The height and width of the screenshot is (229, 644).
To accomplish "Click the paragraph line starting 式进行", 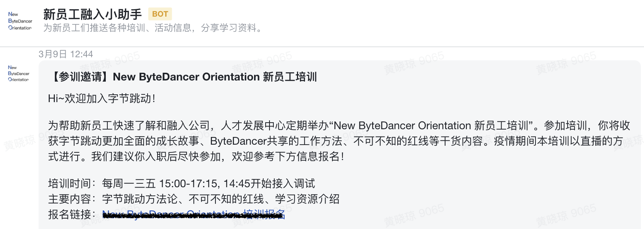I will tap(195, 157).
